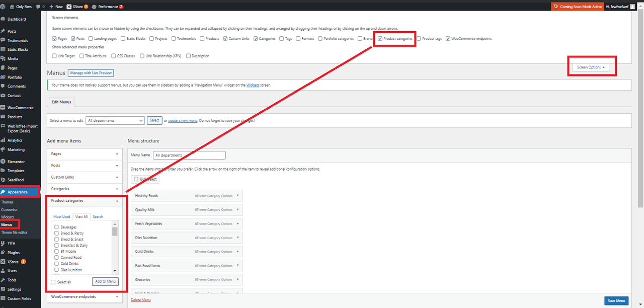This screenshot has height=308, width=644.
Task: Open Templates in sidebar
Action: [16, 171]
